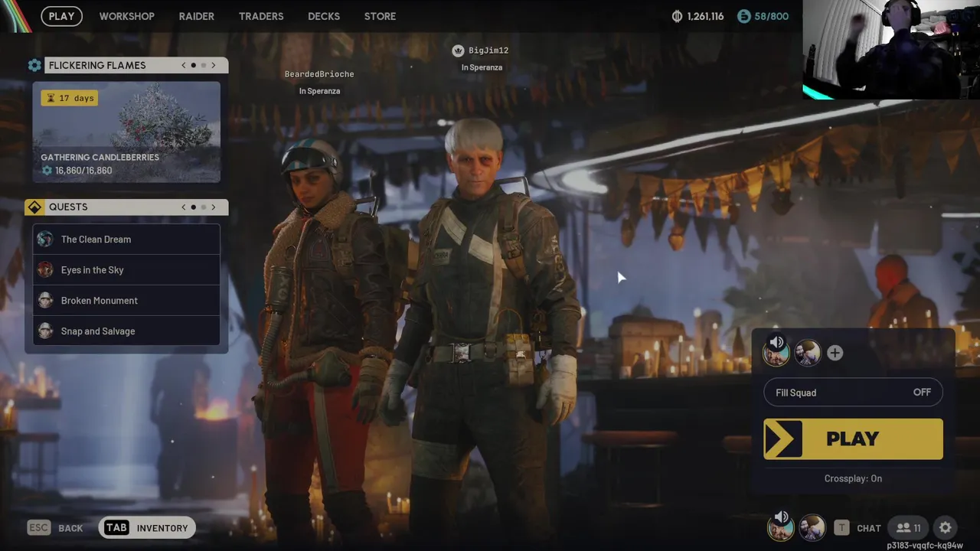Screen dimensions: 980x551
Task: Open the Workshop tab
Action: pyautogui.click(x=126, y=16)
